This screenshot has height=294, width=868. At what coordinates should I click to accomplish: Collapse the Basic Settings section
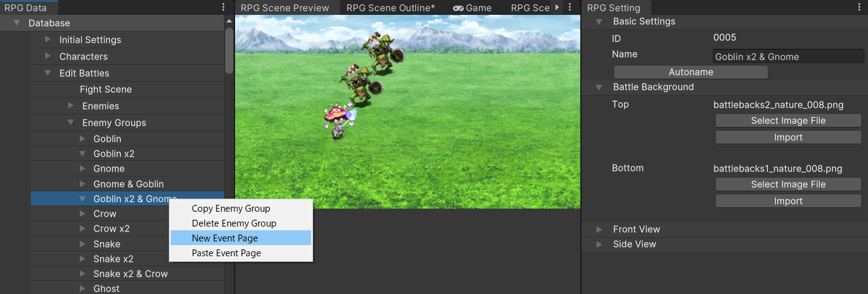[599, 22]
